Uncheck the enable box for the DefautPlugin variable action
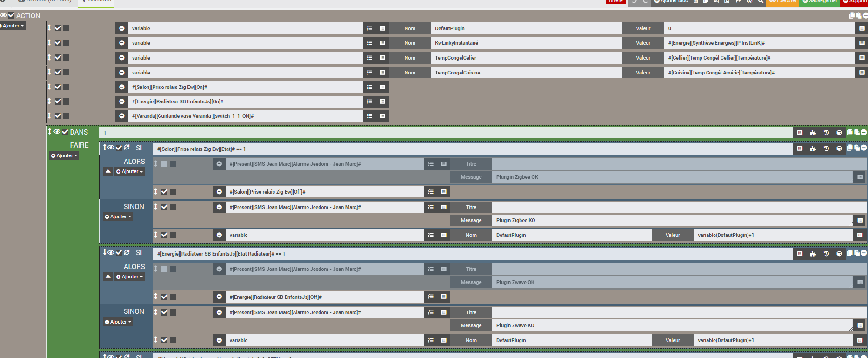The width and height of the screenshot is (868, 358). pyautogui.click(x=58, y=28)
